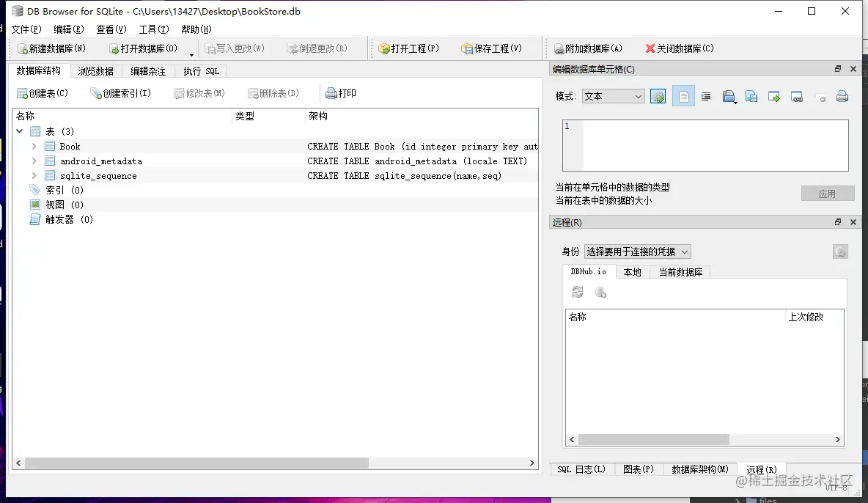Switch to 执行 SQL tab
This screenshot has height=503, width=868.
coord(201,71)
